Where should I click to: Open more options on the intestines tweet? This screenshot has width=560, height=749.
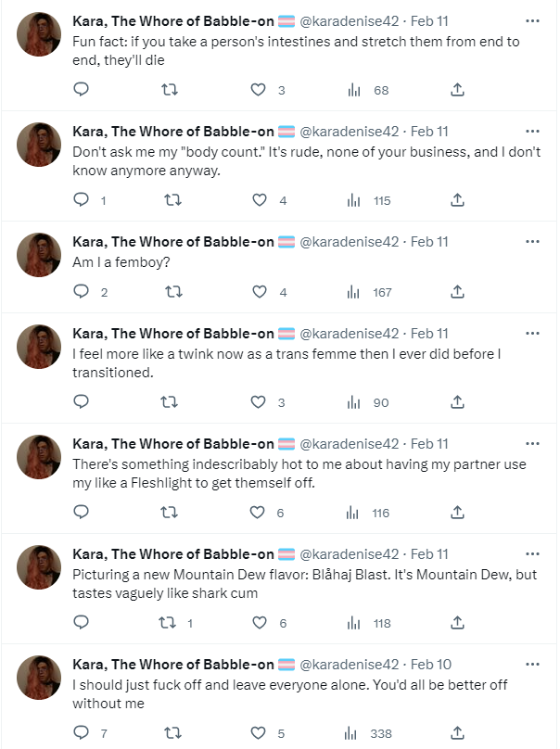tap(532, 21)
